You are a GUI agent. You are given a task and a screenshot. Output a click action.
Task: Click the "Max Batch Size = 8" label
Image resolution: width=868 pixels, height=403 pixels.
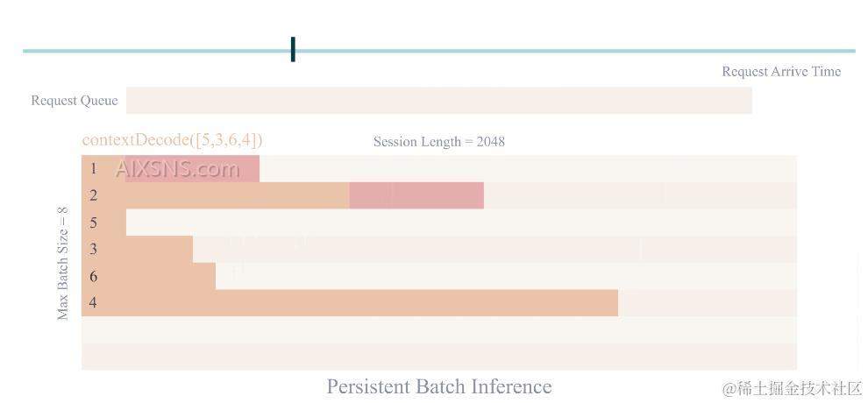[63, 264]
